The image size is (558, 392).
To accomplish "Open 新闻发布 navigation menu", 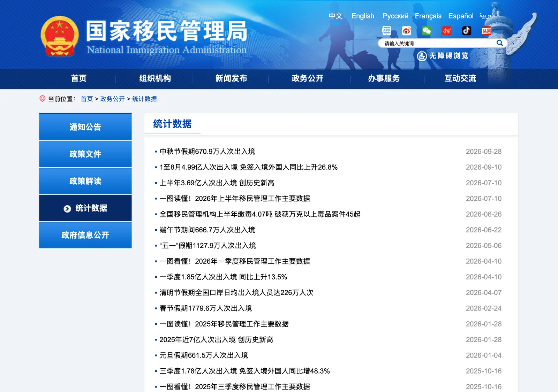I will coord(231,78).
